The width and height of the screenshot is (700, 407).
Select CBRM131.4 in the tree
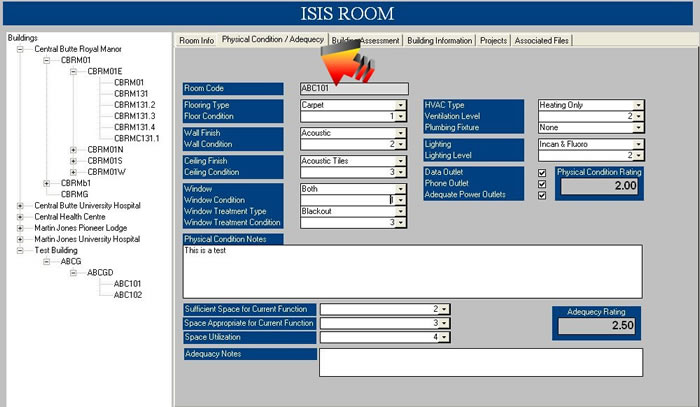coord(134,127)
